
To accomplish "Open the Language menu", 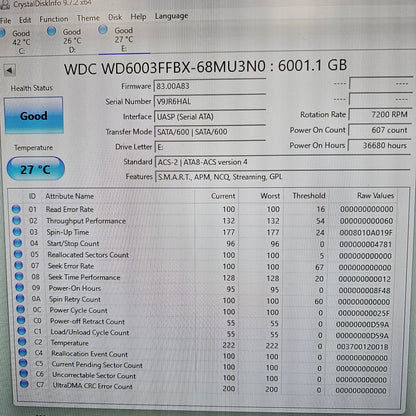I will tap(171, 16).
